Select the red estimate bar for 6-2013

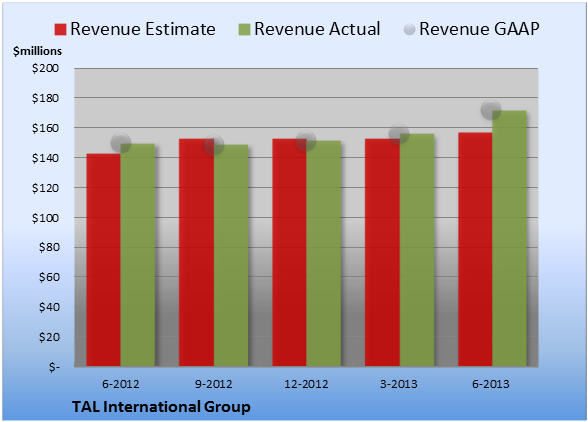click(x=475, y=249)
